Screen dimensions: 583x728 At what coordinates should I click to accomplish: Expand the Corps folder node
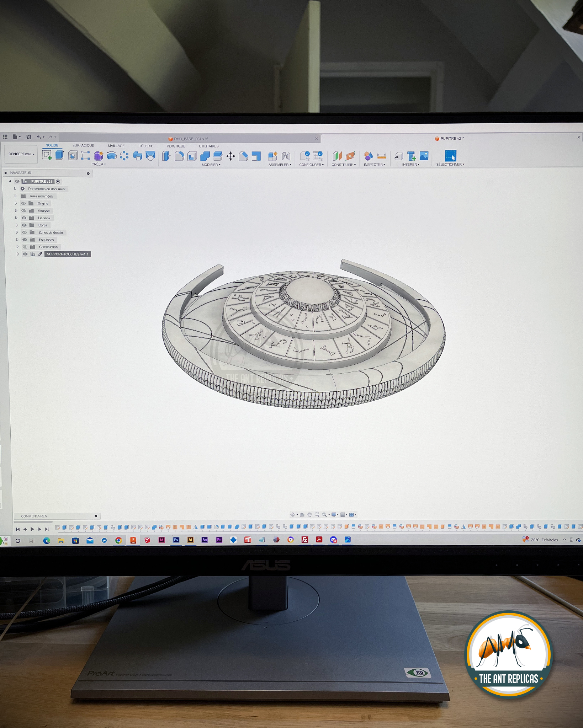[16, 225]
